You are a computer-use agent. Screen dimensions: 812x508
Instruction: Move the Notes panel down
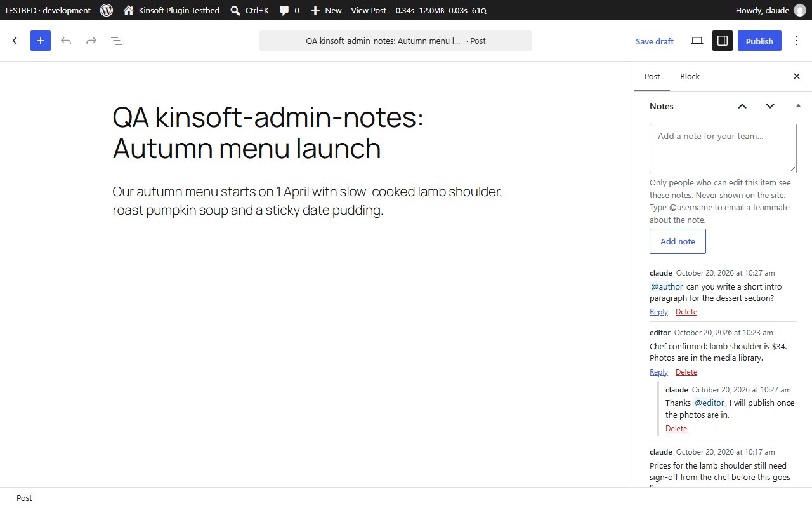pyautogui.click(x=770, y=106)
